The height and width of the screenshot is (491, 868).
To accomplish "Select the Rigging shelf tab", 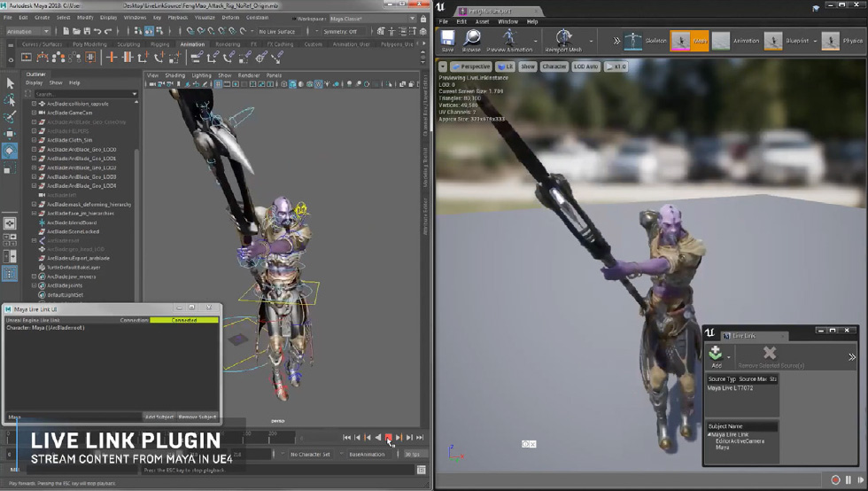I will pyautogui.click(x=160, y=44).
